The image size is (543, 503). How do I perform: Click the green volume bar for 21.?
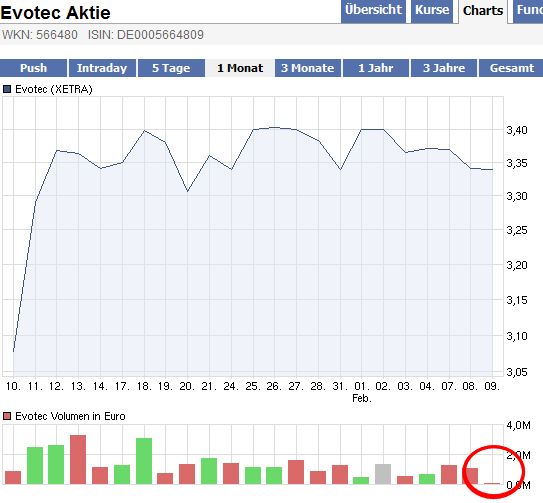click(209, 471)
